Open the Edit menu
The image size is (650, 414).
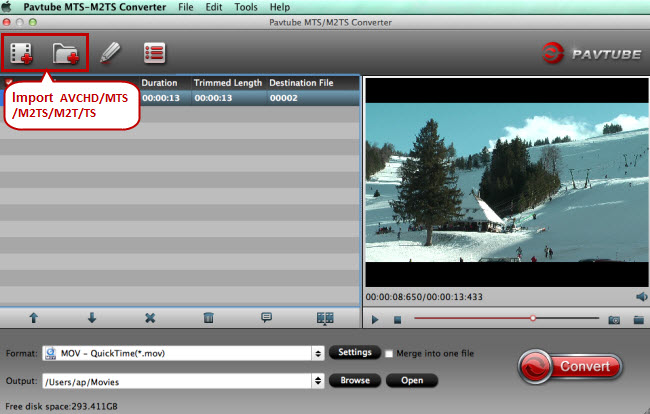(214, 7)
